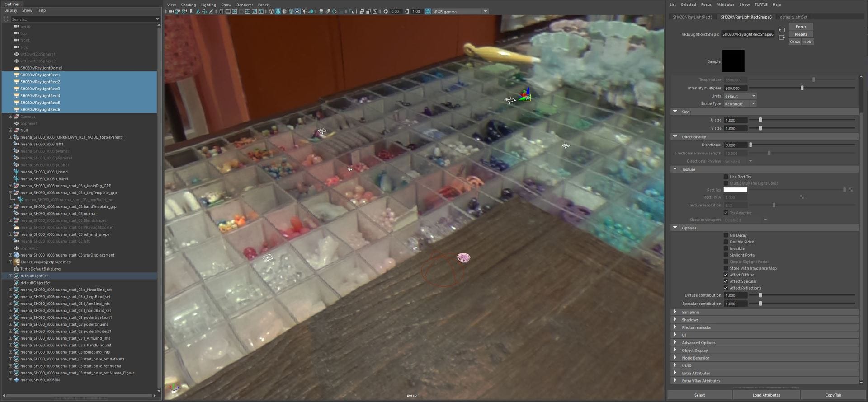The image size is (868, 402).
Task: Enable the use all lights icon
Action: click(x=304, y=12)
